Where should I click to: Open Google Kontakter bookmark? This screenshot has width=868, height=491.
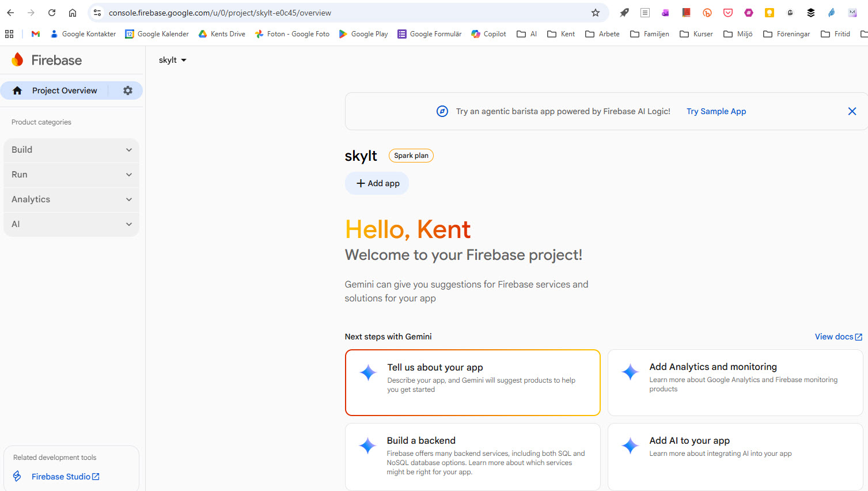[83, 34]
